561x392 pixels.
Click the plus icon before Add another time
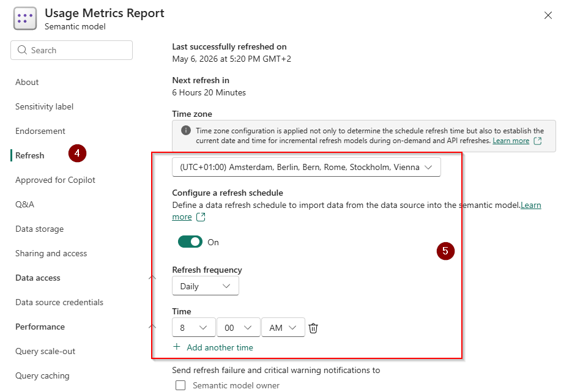pyautogui.click(x=177, y=347)
